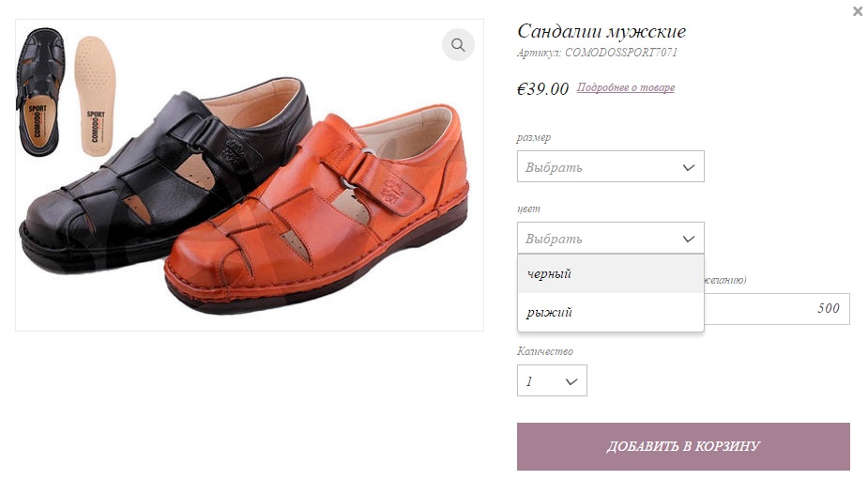Click the цвет field showing Выбрать
Viewport: 868px width, 480px height.
tap(611, 238)
